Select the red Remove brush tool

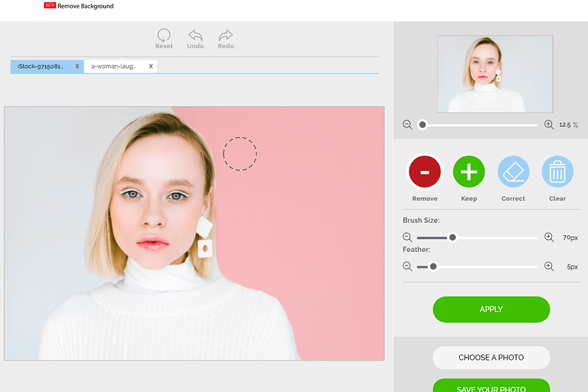[424, 172]
